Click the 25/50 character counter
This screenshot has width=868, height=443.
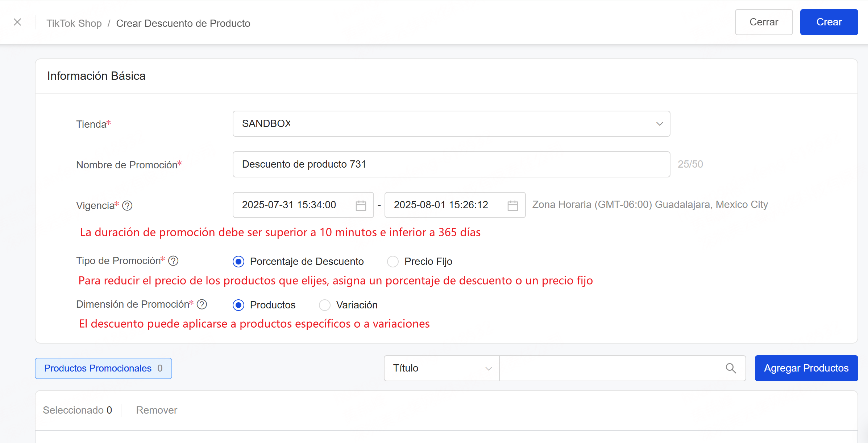click(690, 164)
